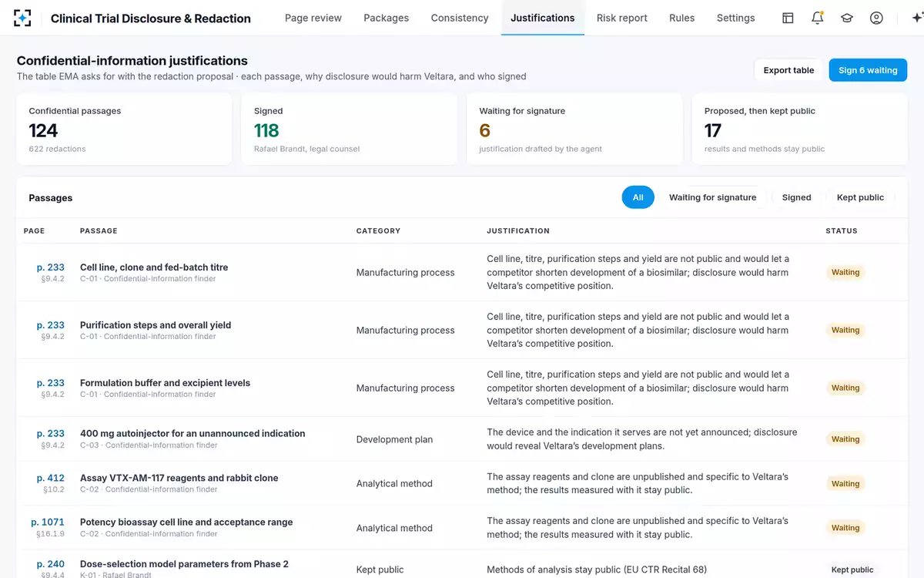Click the app logo icon
924x578 pixels.
point(22,18)
